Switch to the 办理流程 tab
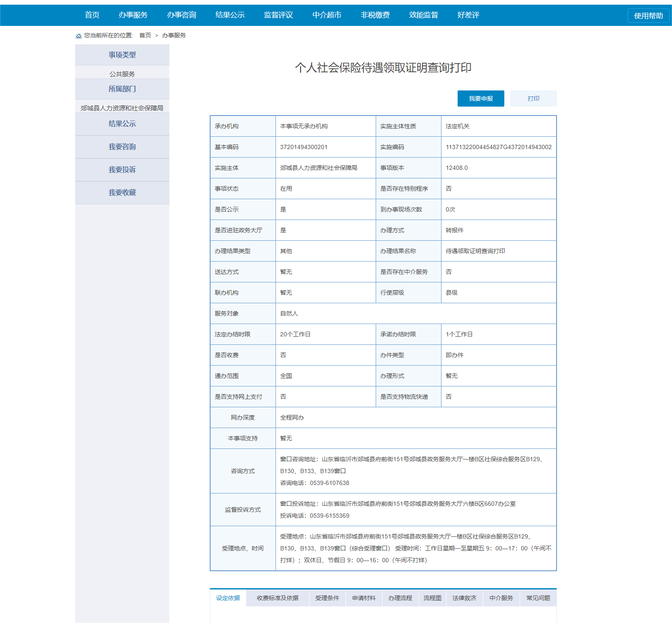The width and height of the screenshot is (672, 623). pyautogui.click(x=400, y=598)
